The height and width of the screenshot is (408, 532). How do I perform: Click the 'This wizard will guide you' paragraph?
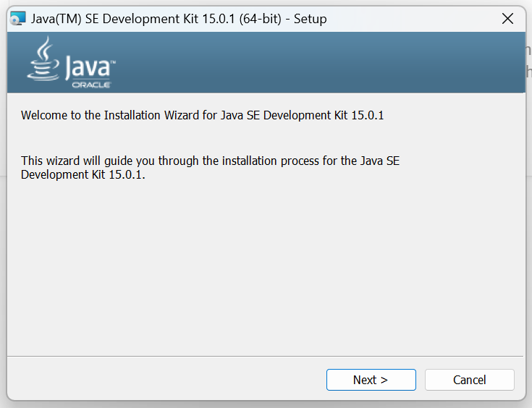(210, 168)
